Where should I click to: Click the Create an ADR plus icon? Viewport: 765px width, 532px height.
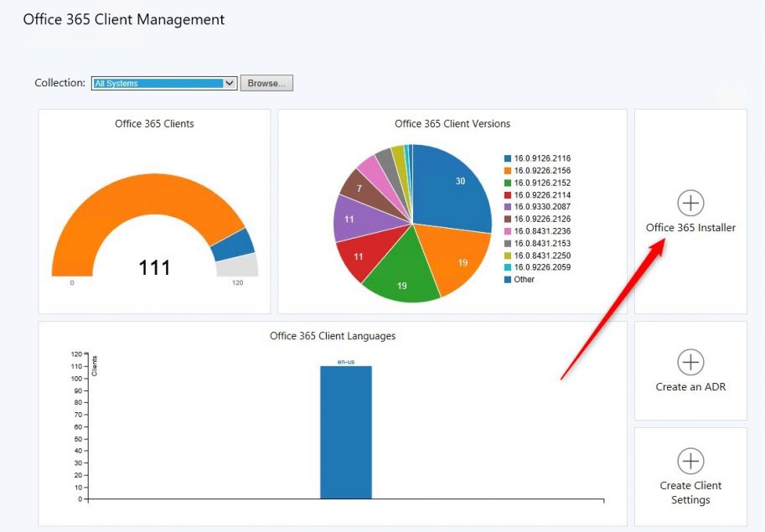point(690,362)
